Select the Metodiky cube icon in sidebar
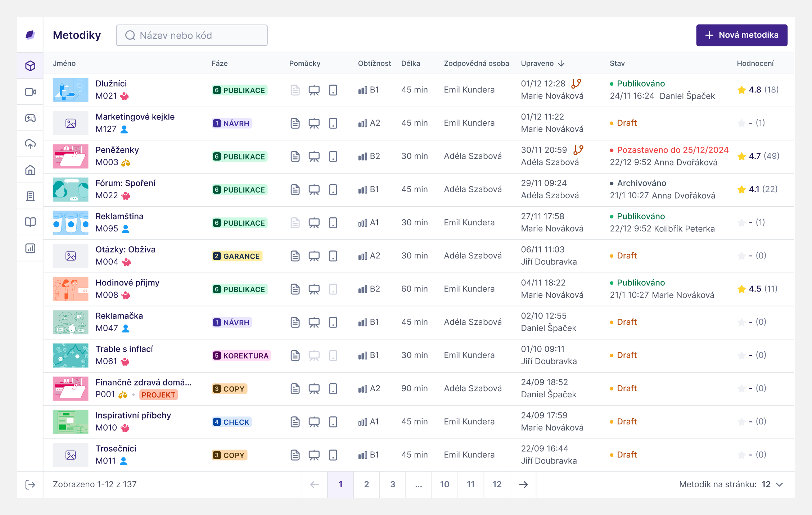 coord(30,66)
